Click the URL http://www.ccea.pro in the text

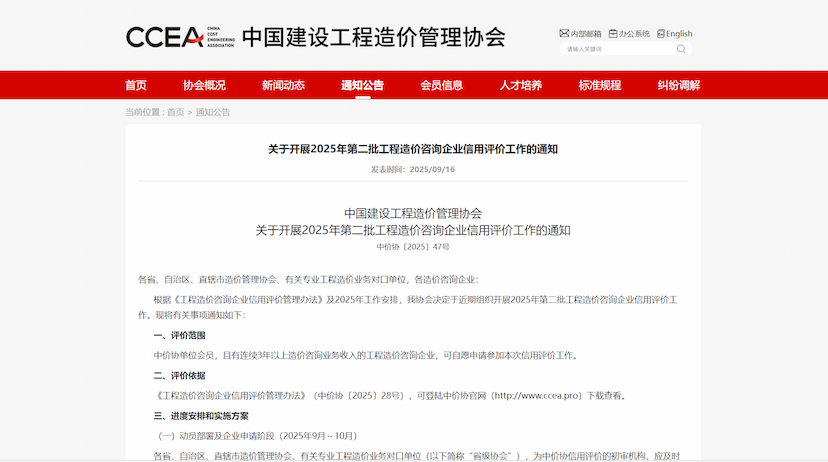tap(538, 395)
